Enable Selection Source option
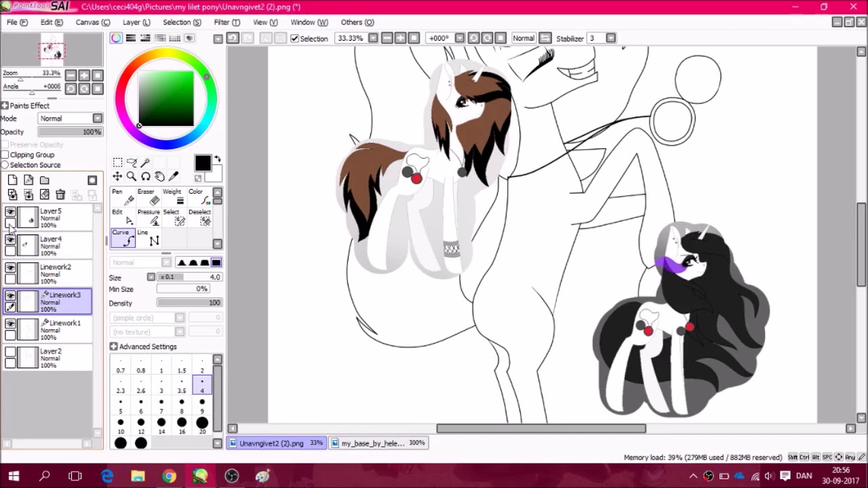868x488 pixels. pos(5,165)
